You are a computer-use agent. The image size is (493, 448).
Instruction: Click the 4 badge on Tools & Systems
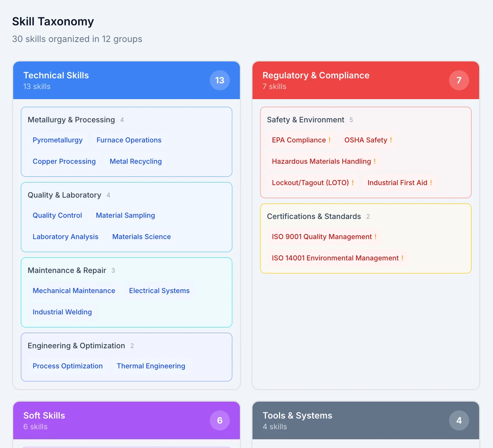[x=459, y=421]
